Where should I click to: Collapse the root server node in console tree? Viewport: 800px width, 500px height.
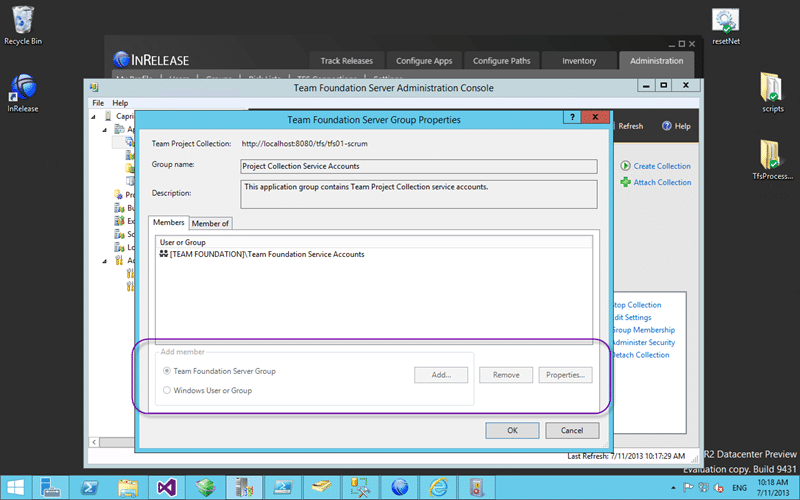coord(93,116)
